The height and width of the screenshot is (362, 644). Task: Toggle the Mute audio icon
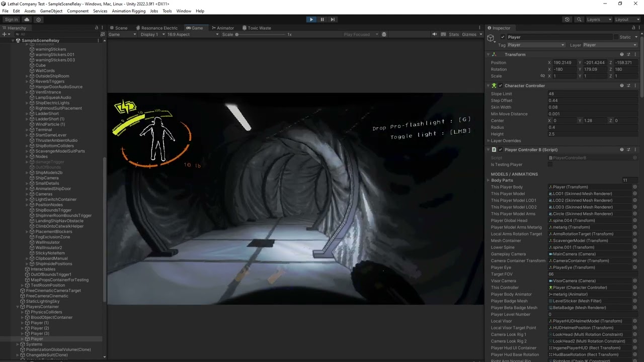[x=435, y=34]
